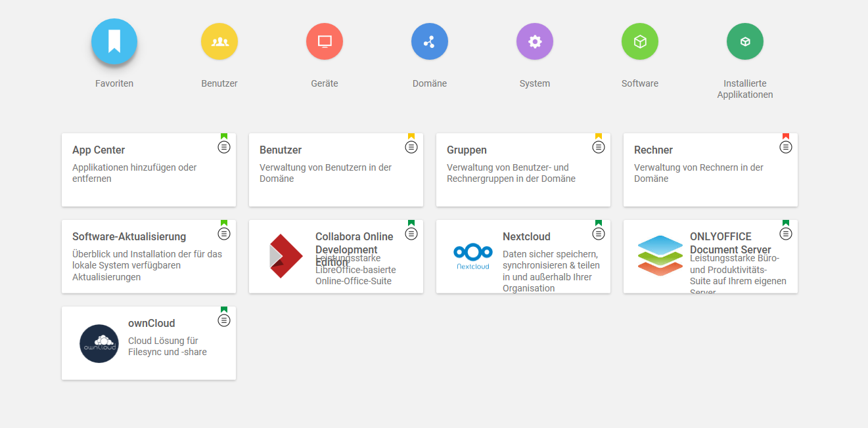Open the Nextcloud tile options menu
The image size is (868, 428).
(x=599, y=234)
